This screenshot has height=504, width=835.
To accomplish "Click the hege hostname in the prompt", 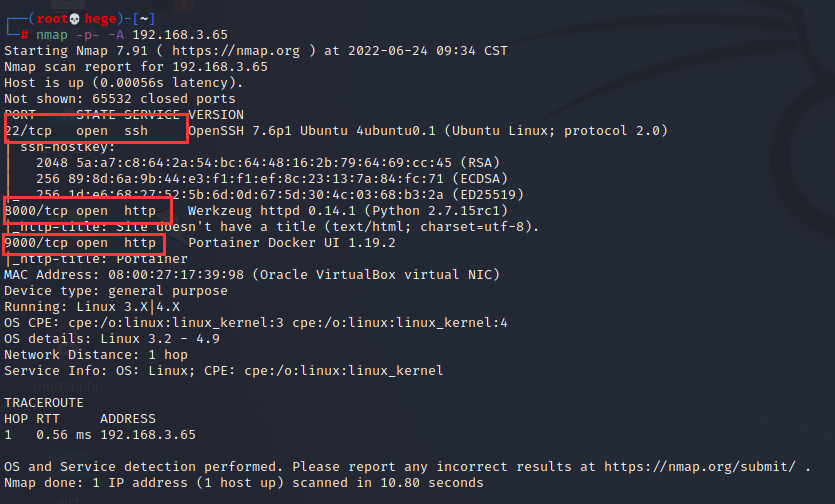I will pyautogui.click(x=100, y=19).
